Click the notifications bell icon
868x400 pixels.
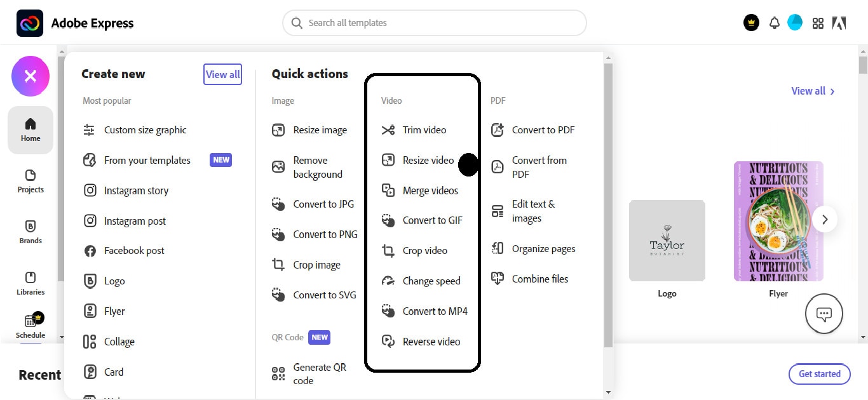tap(774, 23)
